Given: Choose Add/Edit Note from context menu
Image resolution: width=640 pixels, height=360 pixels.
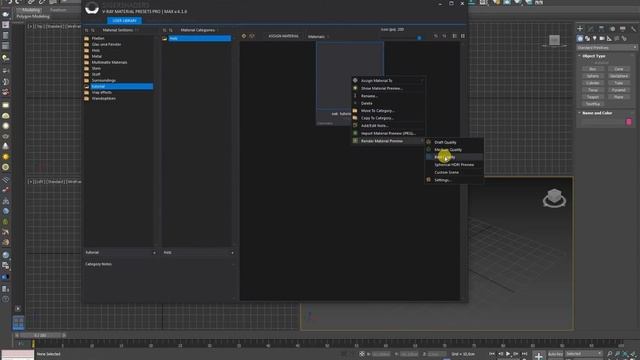Looking at the screenshot, I should pyautogui.click(x=388, y=126).
